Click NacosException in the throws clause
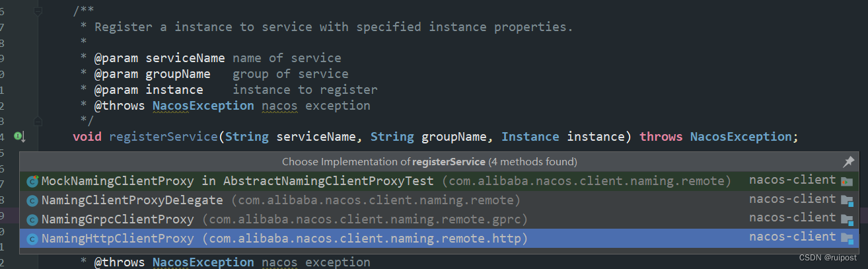The height and width of the screenshot is (269, 868). tap(741, 137)
